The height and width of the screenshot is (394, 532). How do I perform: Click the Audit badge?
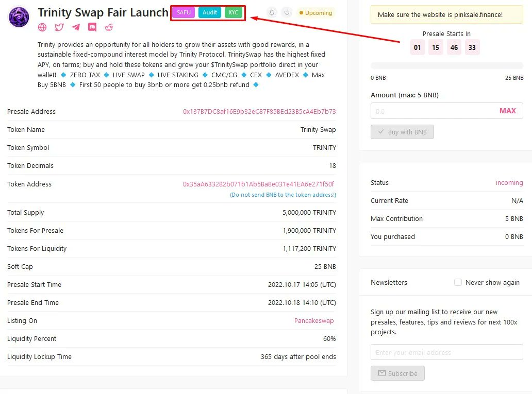pyautogui.click(x=210, y=12)
